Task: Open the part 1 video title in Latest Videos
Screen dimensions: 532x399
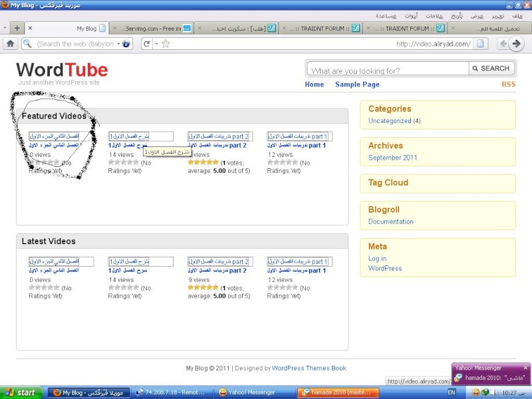Action: click(297, 271)
